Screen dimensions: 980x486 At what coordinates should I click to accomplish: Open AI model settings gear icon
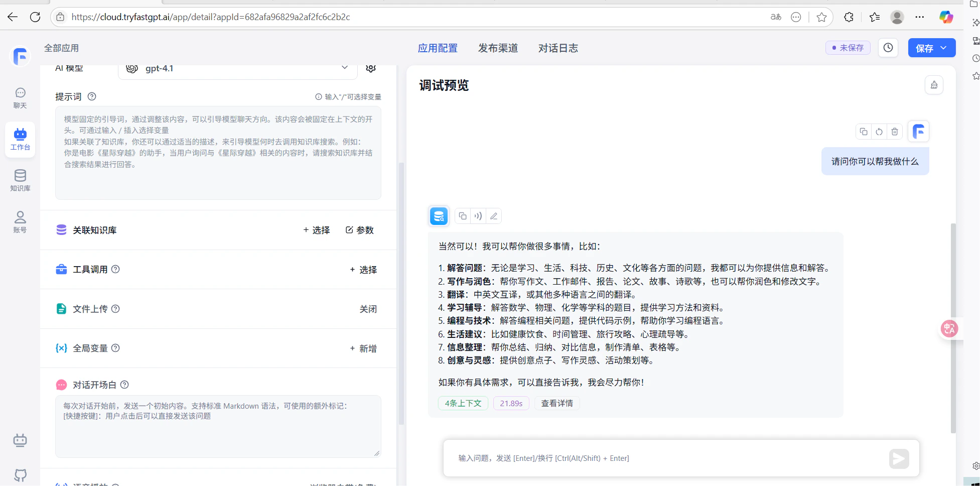tap(370, 68)
